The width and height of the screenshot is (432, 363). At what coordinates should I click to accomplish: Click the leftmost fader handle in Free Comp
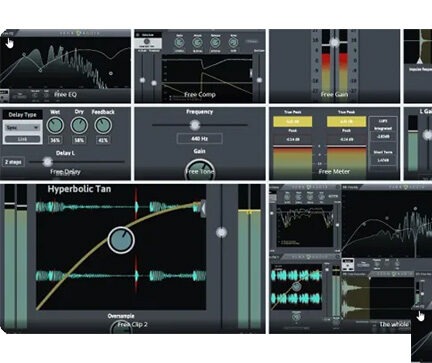[142, 80]
